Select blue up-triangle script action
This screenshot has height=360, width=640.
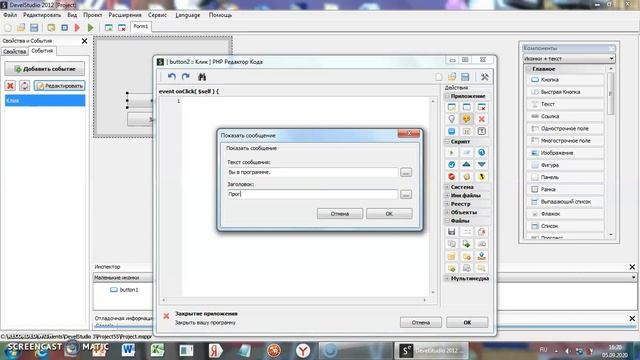467,164
